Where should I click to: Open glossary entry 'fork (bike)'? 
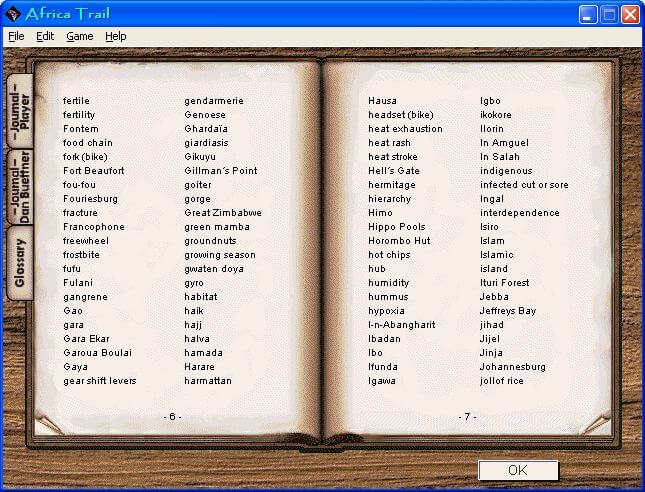[85, 157]
